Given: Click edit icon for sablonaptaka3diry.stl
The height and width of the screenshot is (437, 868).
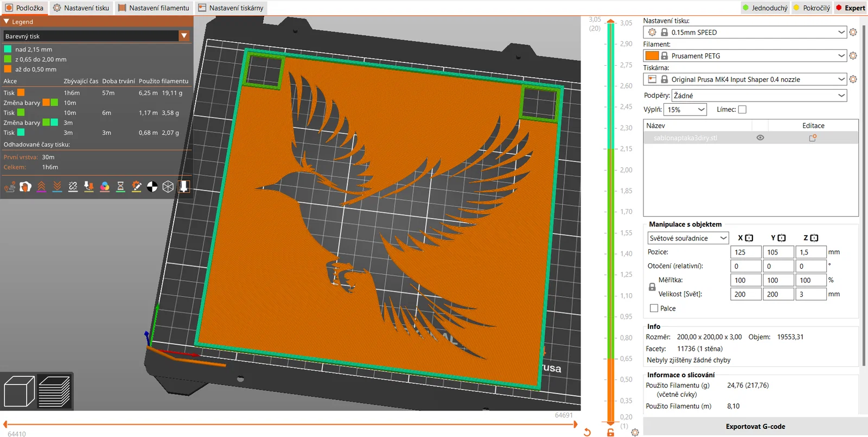Looking at the screenshot, I should [813, 138].
